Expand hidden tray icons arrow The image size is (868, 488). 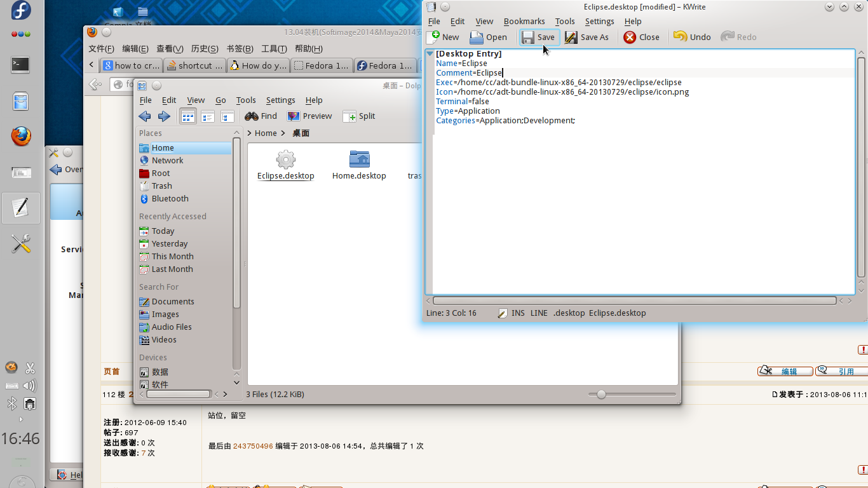pyautogui.click(x=21, y=419)
